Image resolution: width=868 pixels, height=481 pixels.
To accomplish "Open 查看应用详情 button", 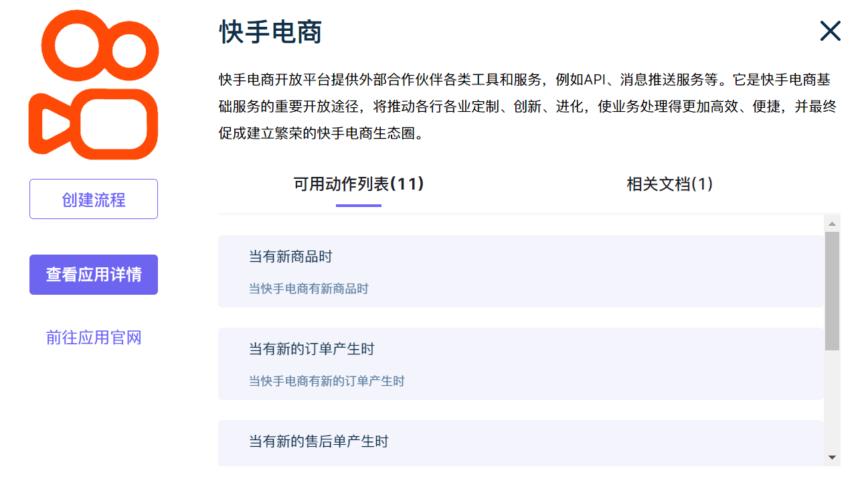I will click(94, 275).
